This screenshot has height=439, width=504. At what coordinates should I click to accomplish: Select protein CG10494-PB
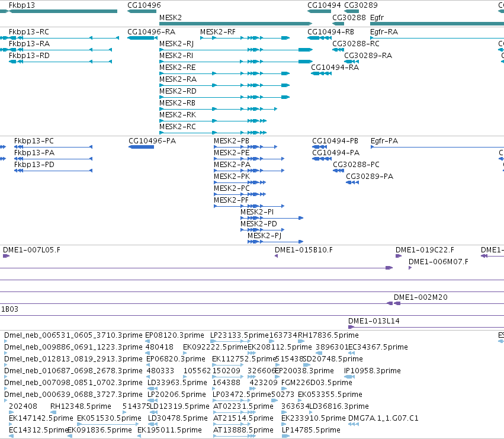pyautogui.click(x=335, y=141)
